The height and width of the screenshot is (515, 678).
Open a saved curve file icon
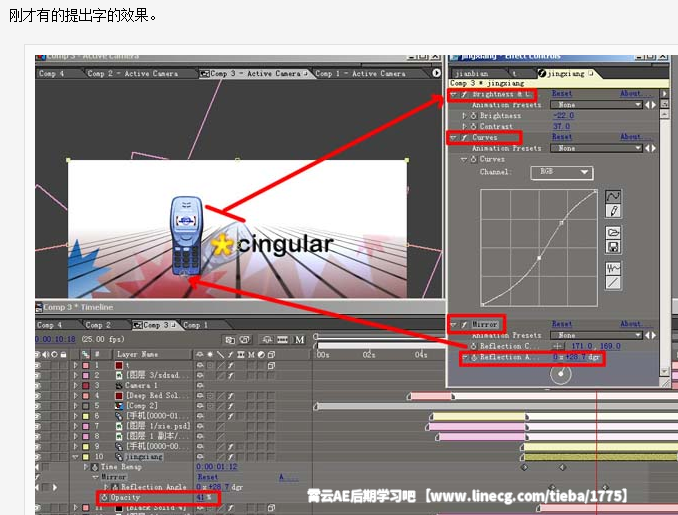pyautogui.click(x=613, y=233)
